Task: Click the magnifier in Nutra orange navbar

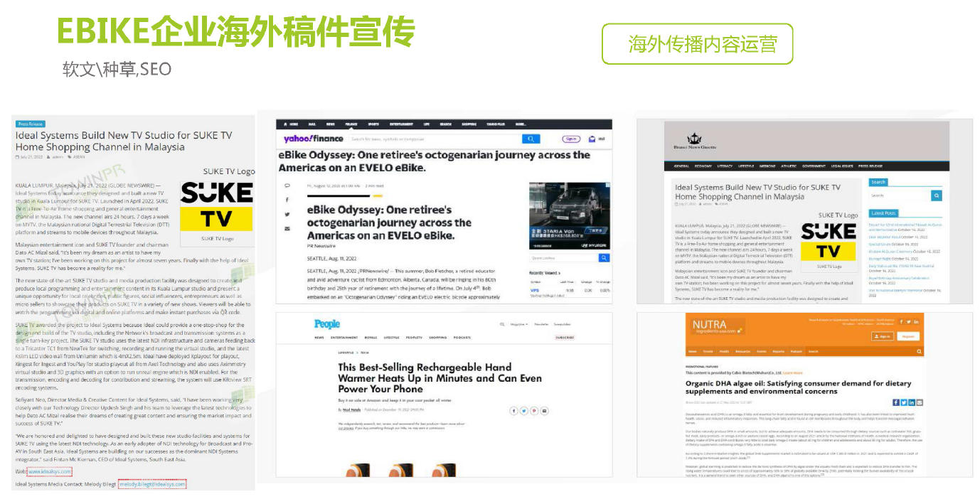Action: [919, 351]
